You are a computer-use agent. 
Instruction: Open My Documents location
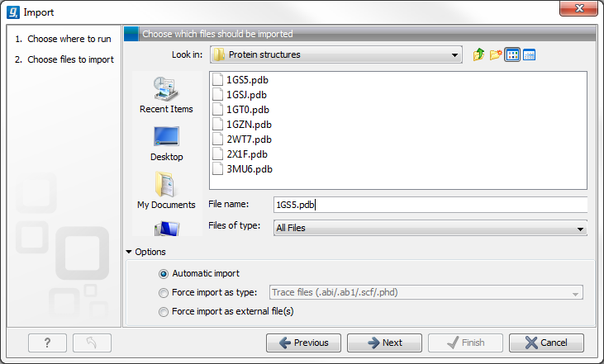click(x=166, y=191)
